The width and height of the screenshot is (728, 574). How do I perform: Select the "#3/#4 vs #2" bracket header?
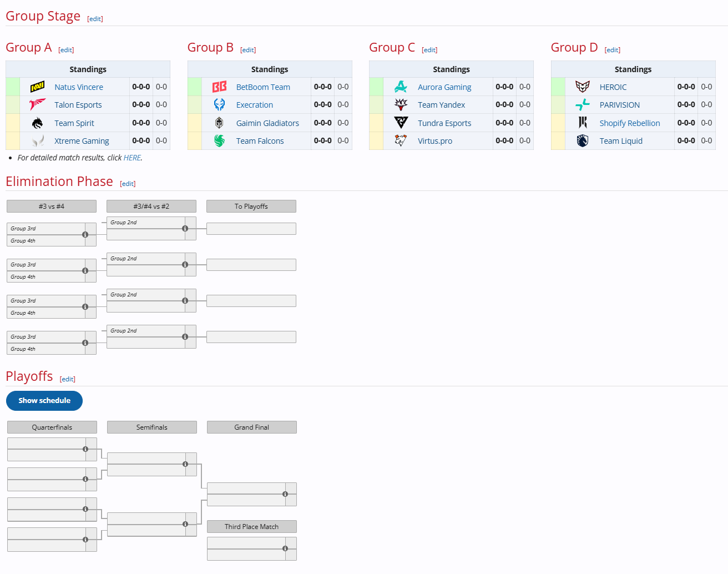(x=151, y=207)
